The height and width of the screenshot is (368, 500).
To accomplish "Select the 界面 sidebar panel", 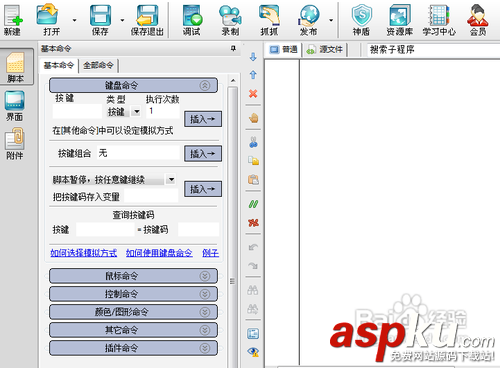I will pos(15,106).
